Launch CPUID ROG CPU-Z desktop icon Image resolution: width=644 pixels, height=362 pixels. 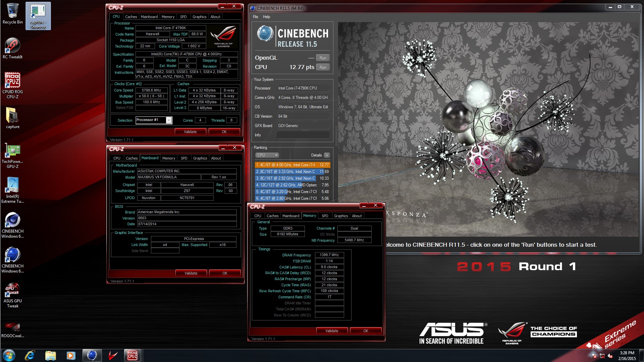tap(12, 85)
